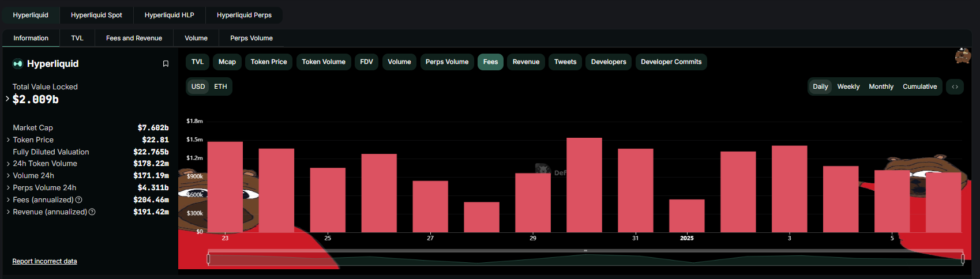Screen dimensions: 980x279
Task: Open the Report incorrect data link
Action: [x=44, y=261]
